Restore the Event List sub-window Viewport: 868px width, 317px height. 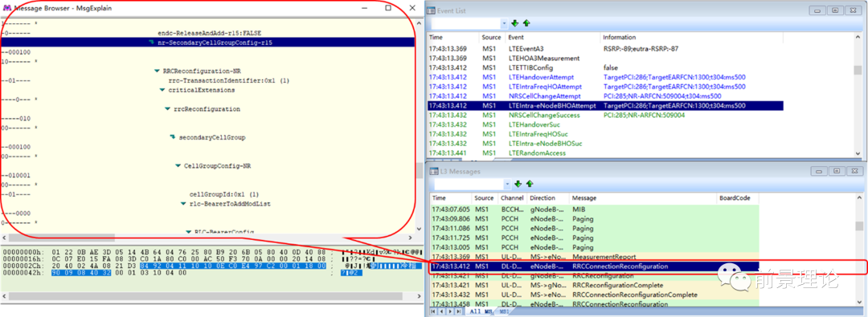(835, 10)
